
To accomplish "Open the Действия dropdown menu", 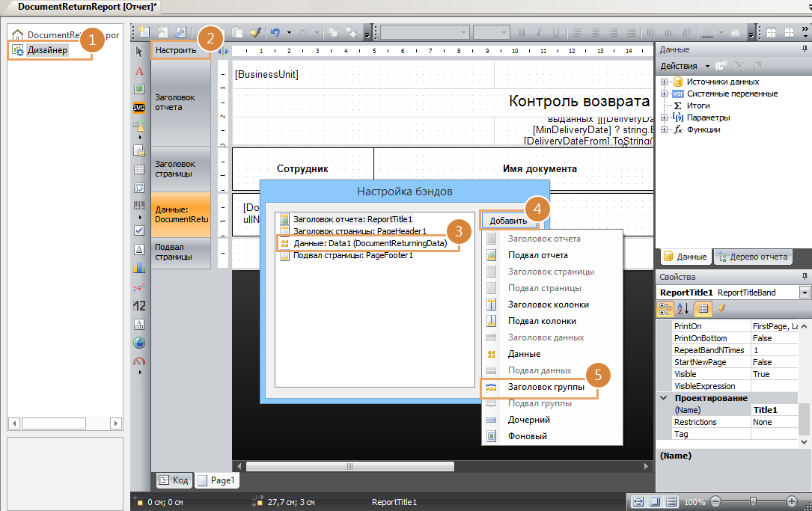I will tap(684, 66).
